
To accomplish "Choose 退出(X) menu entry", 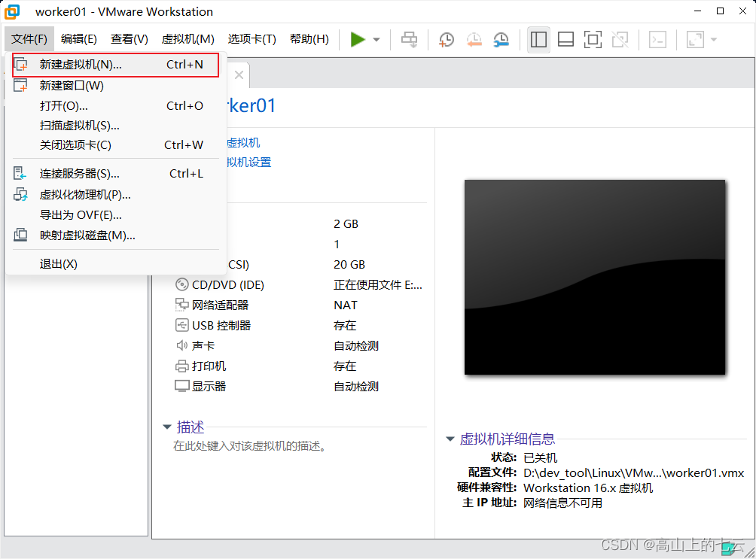I will (x=116, y=264).
